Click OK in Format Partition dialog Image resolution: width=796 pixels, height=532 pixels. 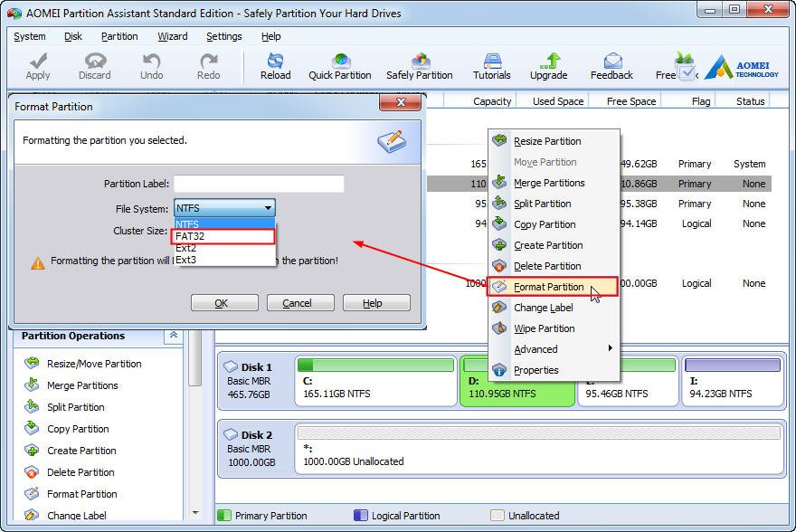tap(224, 303)
